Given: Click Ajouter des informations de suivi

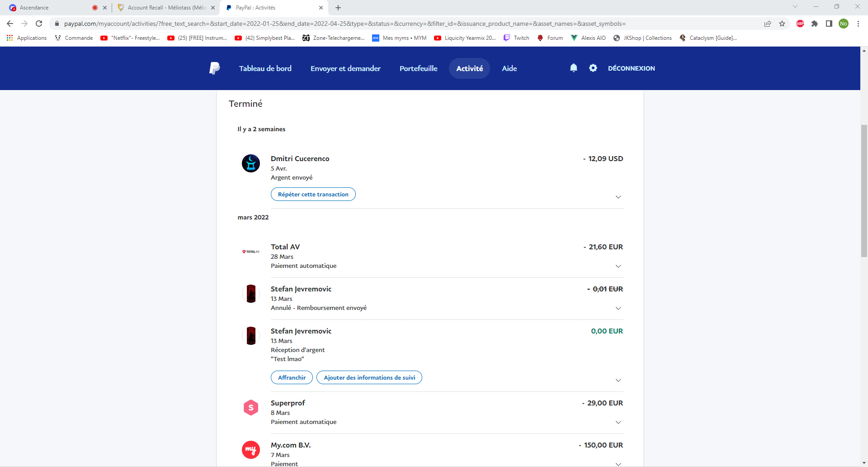Looking at the screenshot, I should coord(369,377).
